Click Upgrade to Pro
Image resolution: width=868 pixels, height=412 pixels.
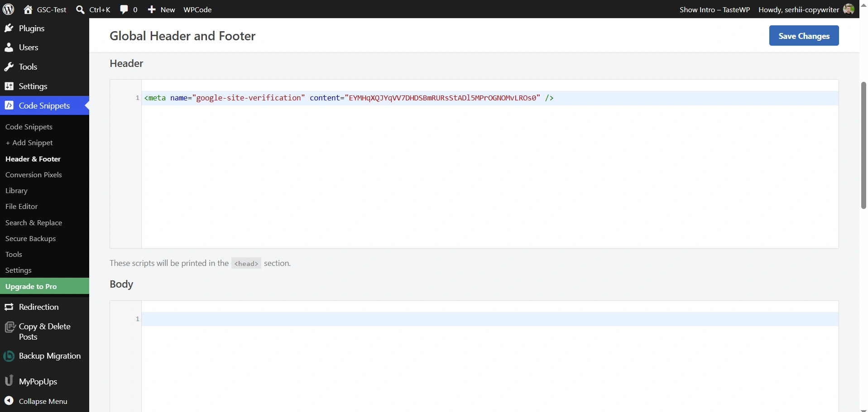(x=44, y=286)
